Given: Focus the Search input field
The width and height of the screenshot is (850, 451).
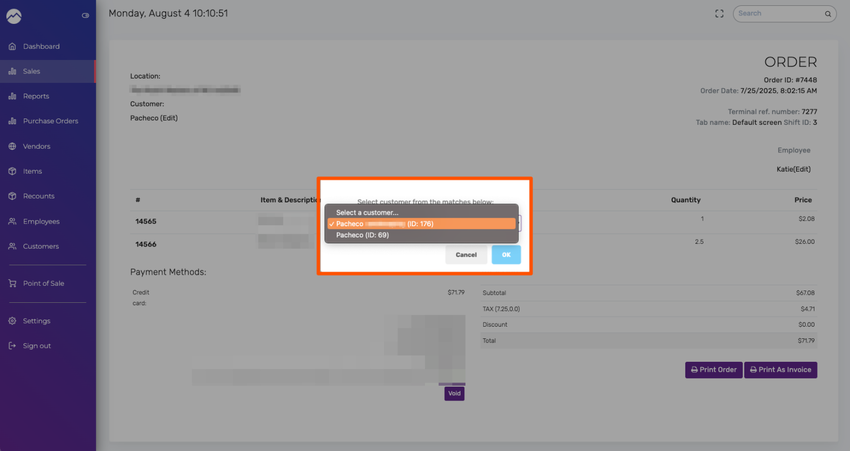Looking at the screenshot, I should tap(780, 14).
